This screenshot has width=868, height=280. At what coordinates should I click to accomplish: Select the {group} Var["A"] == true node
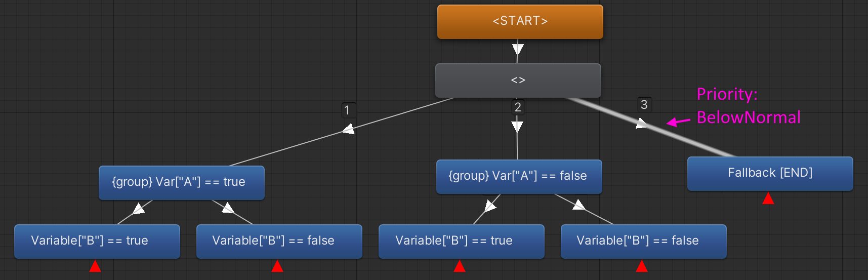[x=182, y=183]
